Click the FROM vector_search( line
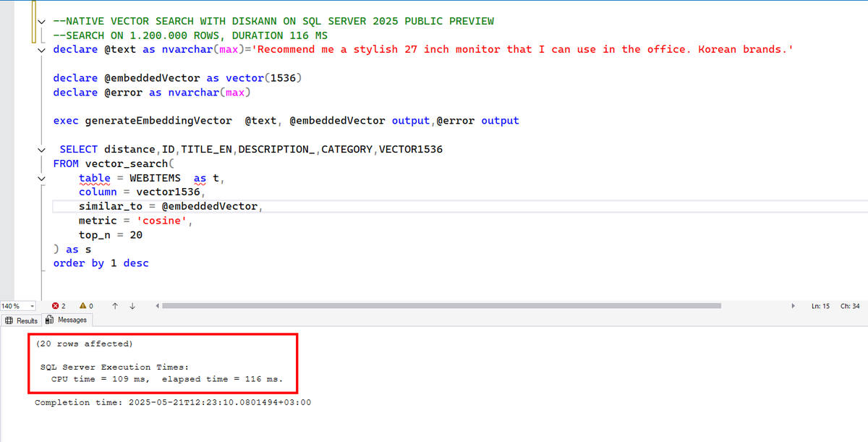This screenshot has width=868, height=442. 114,163
